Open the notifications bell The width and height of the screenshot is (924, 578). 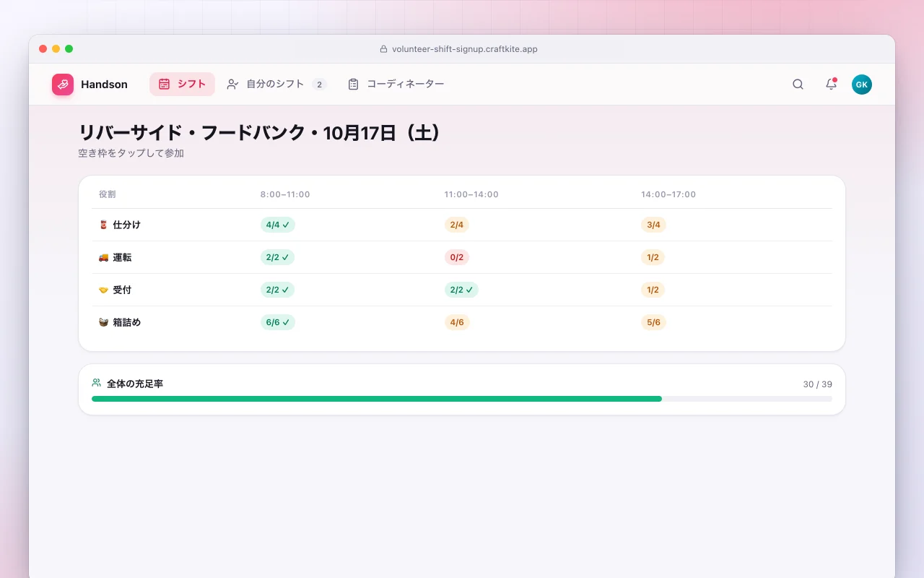[x=831, y=85]
